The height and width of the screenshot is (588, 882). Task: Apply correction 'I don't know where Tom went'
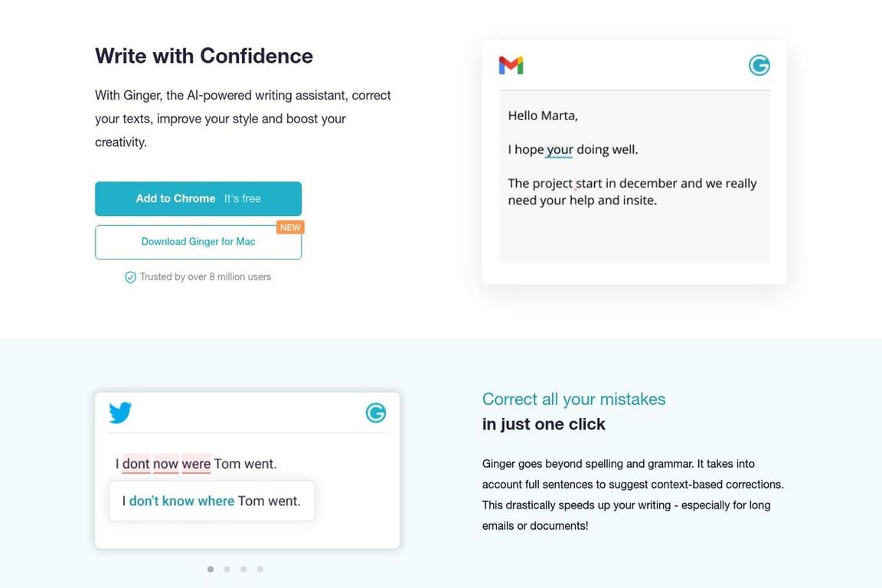(x=211, y=501)
